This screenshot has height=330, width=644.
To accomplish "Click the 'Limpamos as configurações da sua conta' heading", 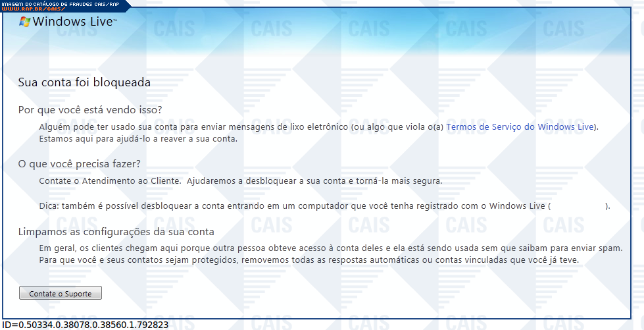I will tap(116, 232).
